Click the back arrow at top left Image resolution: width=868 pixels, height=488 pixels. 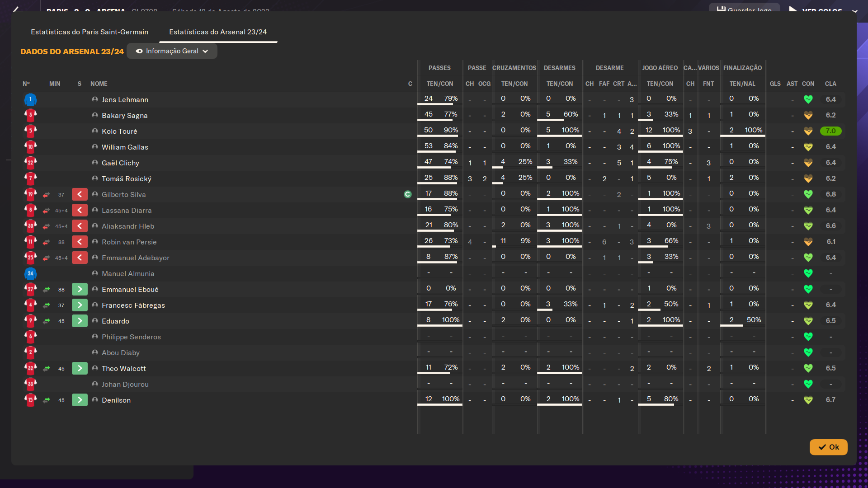17,9
